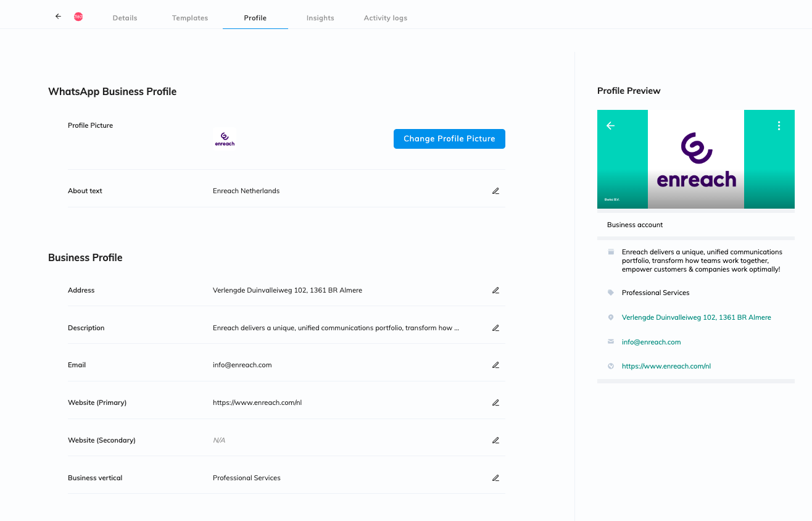Open the enreach.com/nl website link in preview
812x521 pixels.
point(666,366)
